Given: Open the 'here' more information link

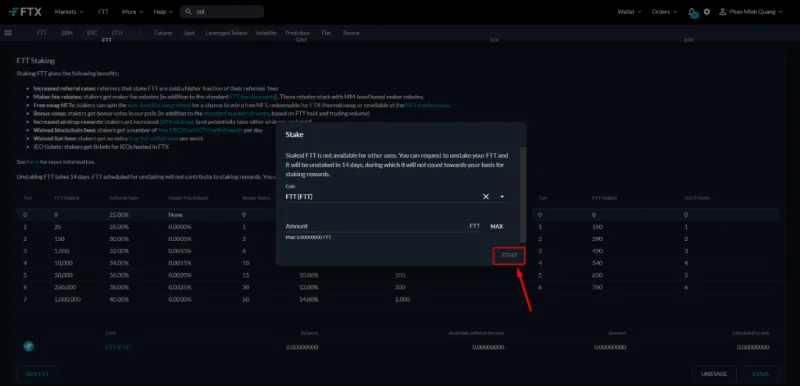Looking at the screenshot, I should [x=33, y=162].
